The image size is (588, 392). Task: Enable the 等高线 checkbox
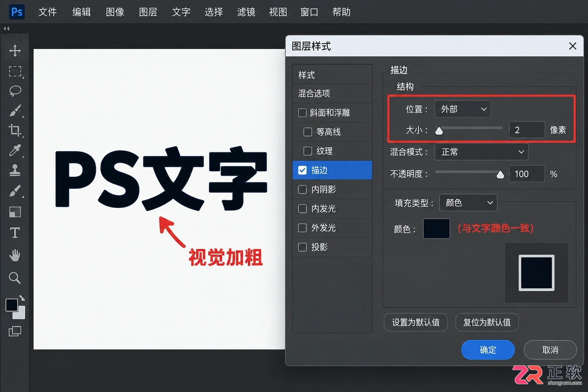308,132
